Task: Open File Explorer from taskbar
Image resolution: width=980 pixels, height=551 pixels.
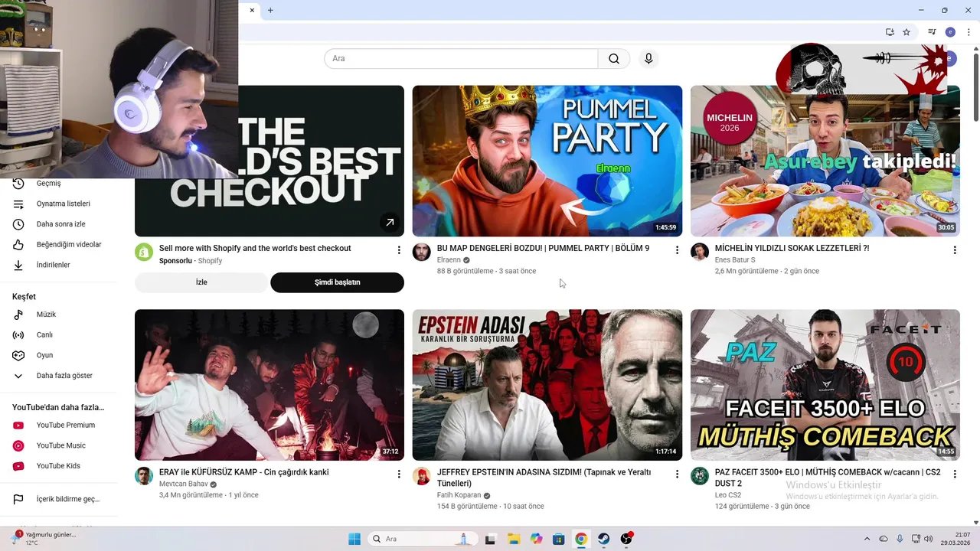Action: (513, 539)
